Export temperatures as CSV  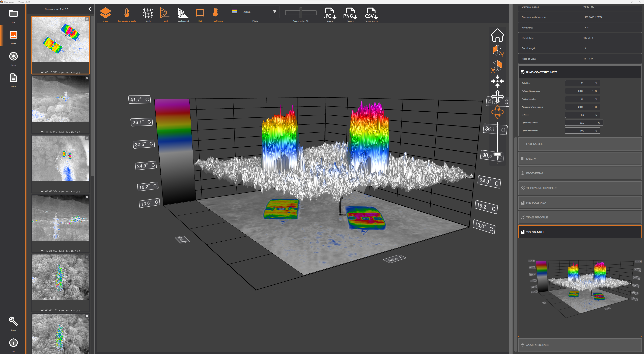[371, 14]
